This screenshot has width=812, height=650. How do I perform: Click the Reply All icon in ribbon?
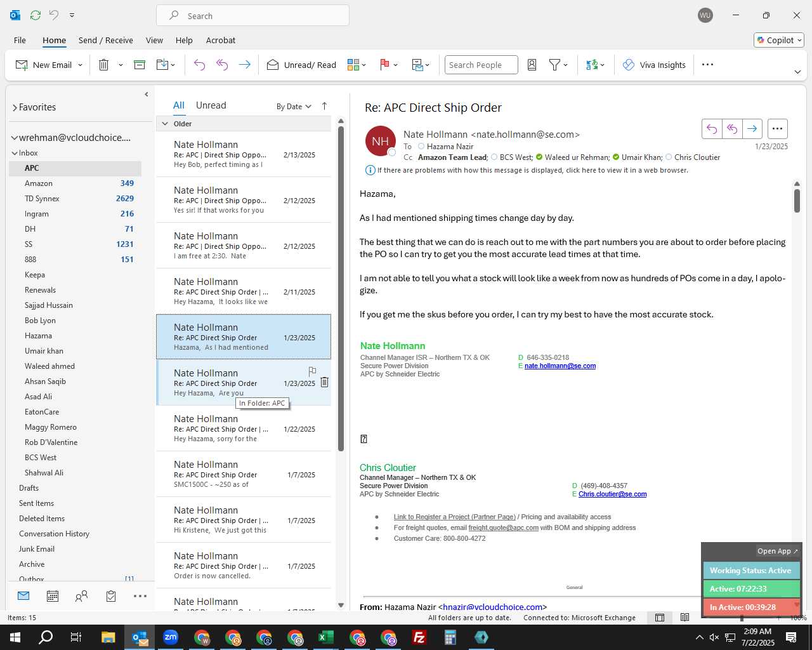222,65
